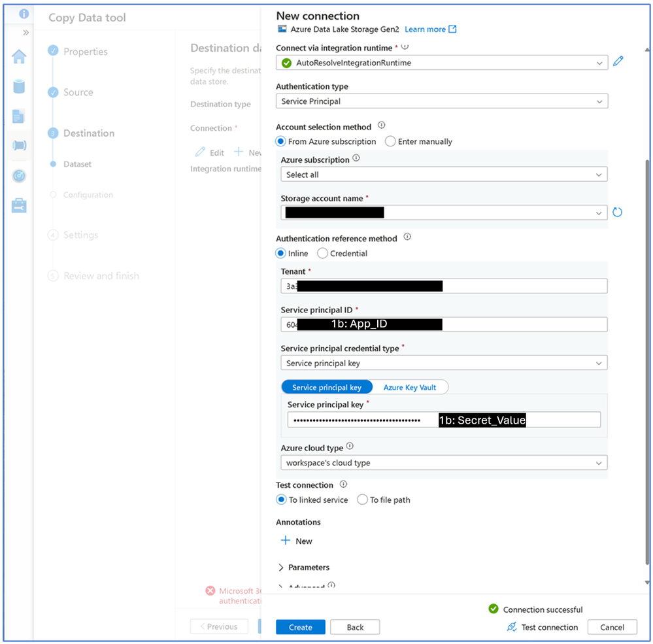Show info for Authentication reference method
This screenshot has width=653, height=644.
pos(407,237)
